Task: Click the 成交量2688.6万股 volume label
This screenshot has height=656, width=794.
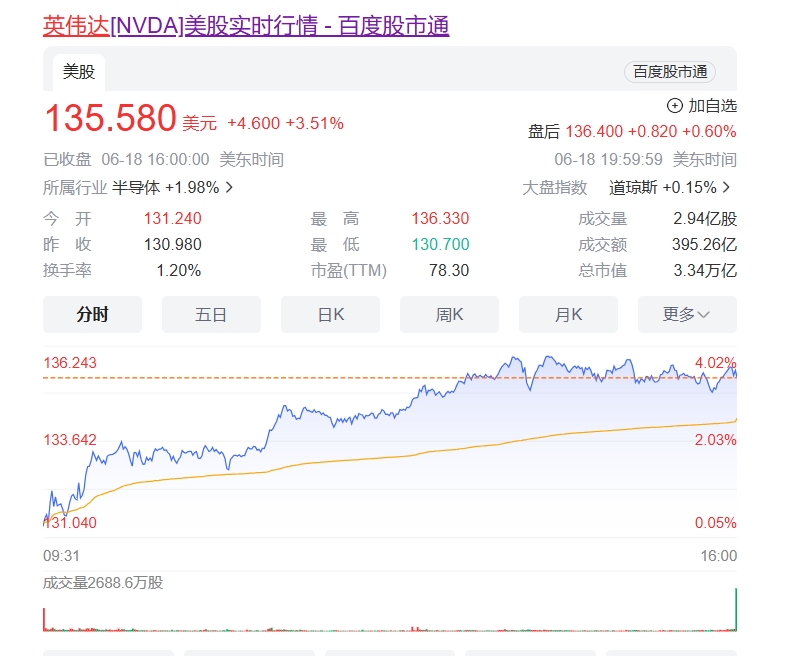Action: click(x=103, y=583)
